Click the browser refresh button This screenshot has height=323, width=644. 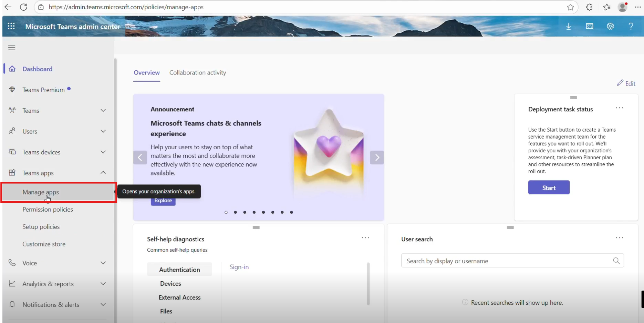[23, 7]
